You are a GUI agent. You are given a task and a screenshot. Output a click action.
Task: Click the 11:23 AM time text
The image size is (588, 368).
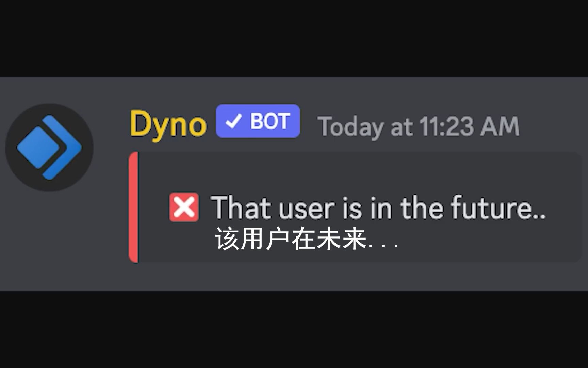pos(469,126)
